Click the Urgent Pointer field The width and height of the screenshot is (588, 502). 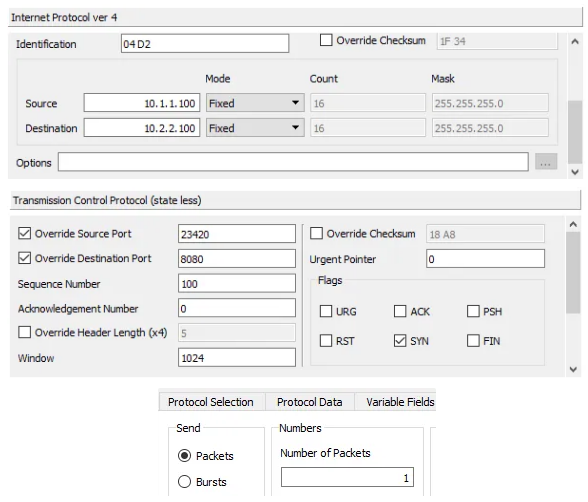[x=485, y=259]
